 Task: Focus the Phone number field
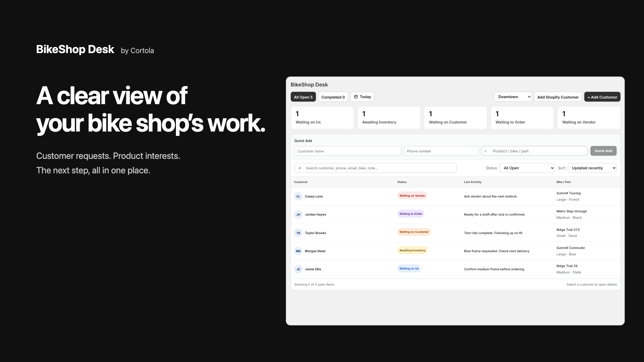(441, 151)
